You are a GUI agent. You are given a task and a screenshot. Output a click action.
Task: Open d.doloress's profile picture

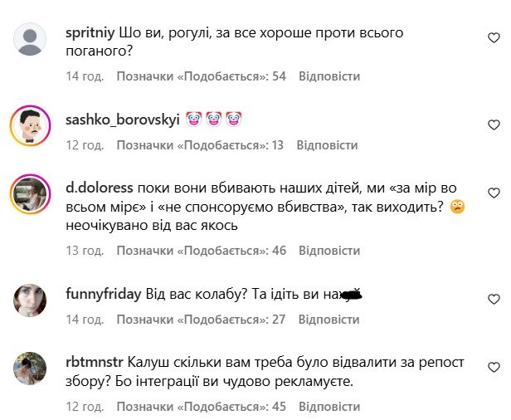[x=31, y=193]
